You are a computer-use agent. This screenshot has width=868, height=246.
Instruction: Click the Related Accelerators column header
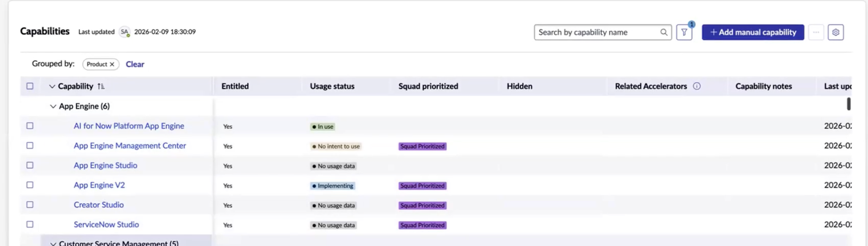[x=651, y=86]
